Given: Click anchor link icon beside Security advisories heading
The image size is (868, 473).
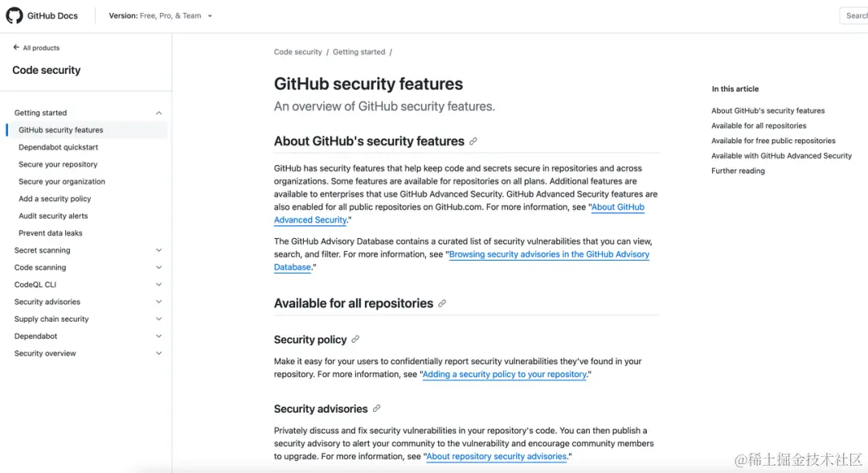Looking at the screenshot, I should point(376,409).
